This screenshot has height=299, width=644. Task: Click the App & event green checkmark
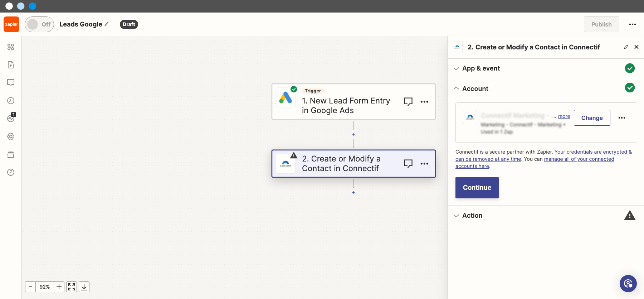[630, 68]
